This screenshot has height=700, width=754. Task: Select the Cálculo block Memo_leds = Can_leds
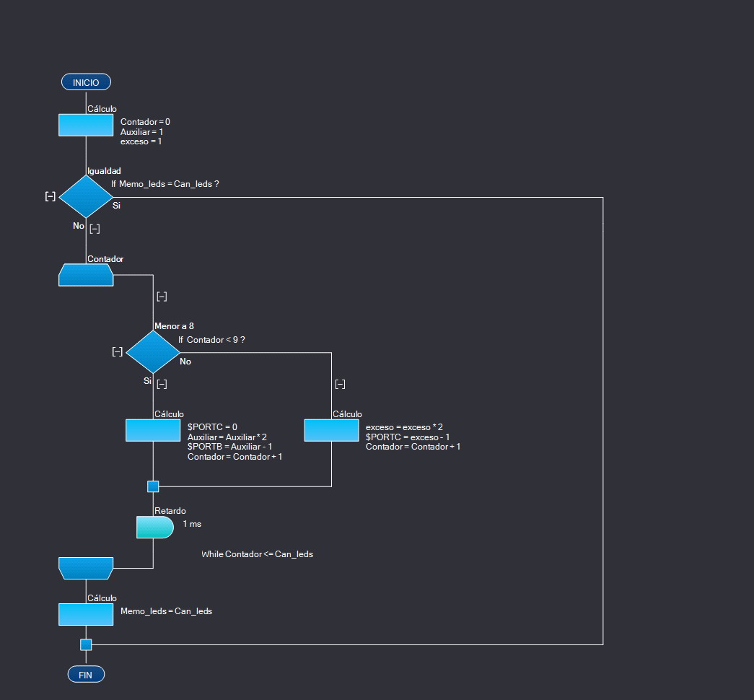(86, 615)
